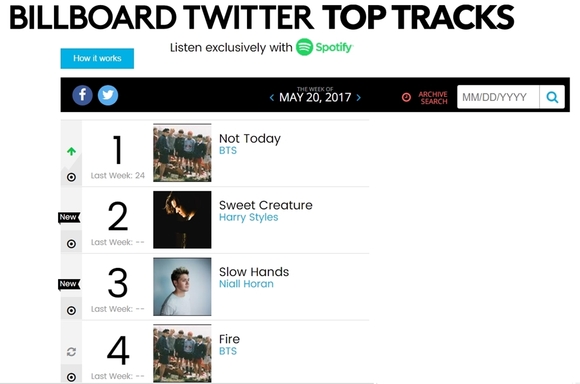
Task: Open the BTS link under Not Today
Action: click(228, 151)
